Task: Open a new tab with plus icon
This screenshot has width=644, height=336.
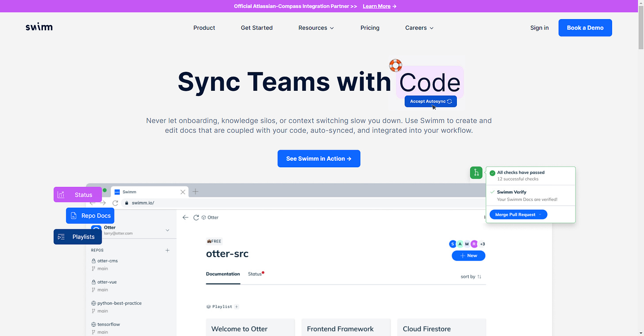Action: pos(195,192)
